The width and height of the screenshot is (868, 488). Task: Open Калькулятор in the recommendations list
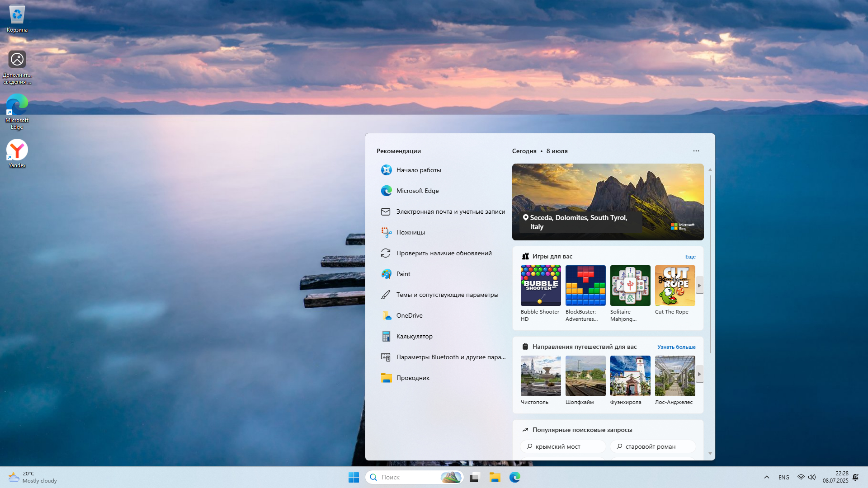(414, 336)
